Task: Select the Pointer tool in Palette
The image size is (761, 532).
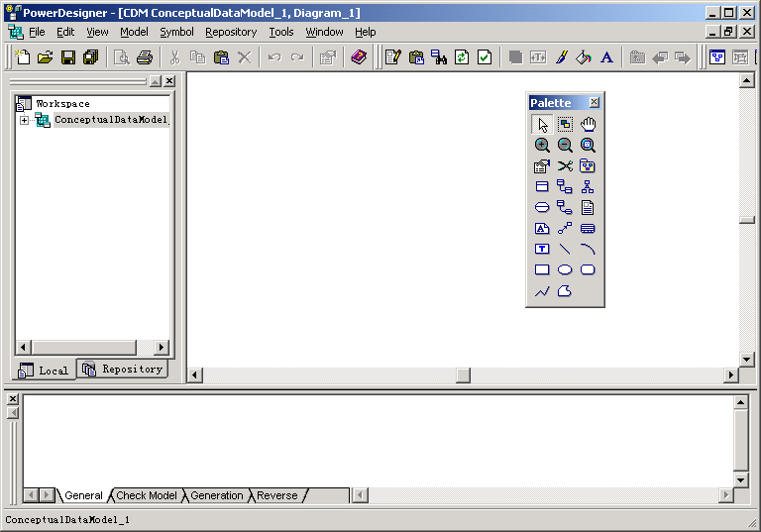Action: pyautogui.click(x=542, y=124)
